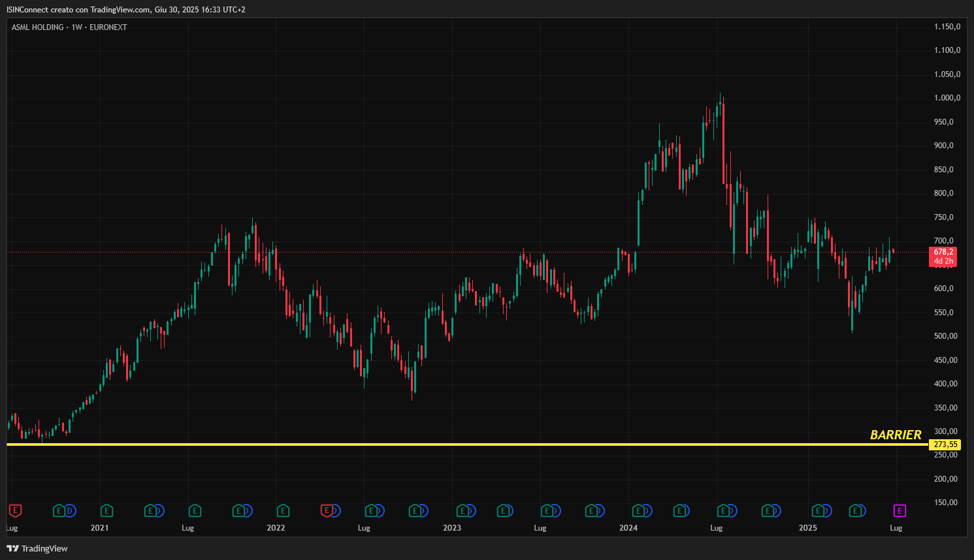Click the 350,00 price axis label

(x=946, y=408)
